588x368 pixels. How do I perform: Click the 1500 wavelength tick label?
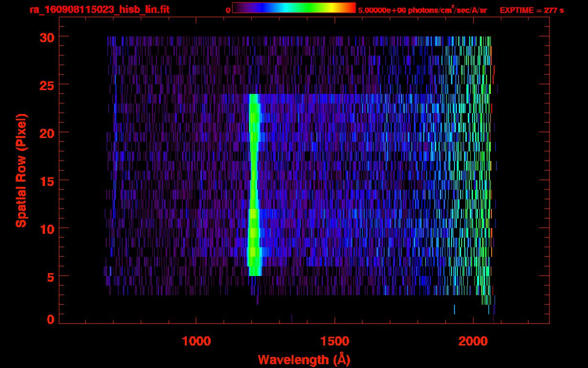click(334, 341)
